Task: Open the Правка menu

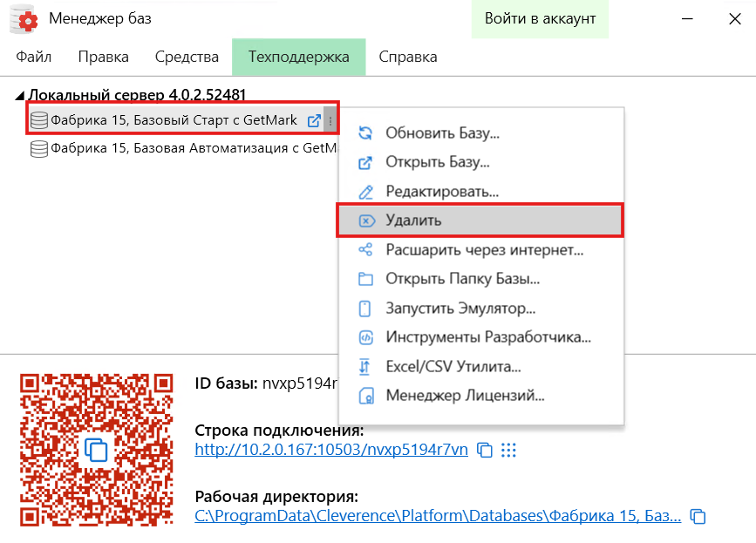Action: [103, 57]
